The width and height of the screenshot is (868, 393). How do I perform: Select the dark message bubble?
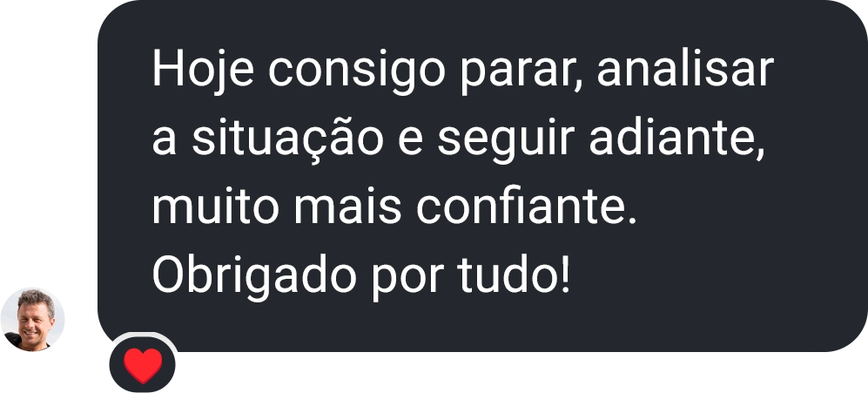tap(482, 176)
